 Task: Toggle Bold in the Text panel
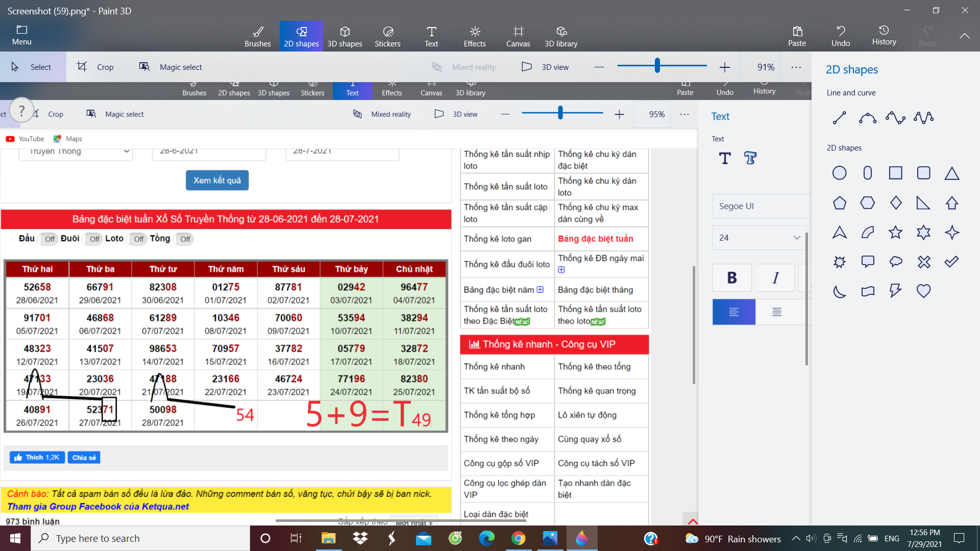click(x=732, y=278)
